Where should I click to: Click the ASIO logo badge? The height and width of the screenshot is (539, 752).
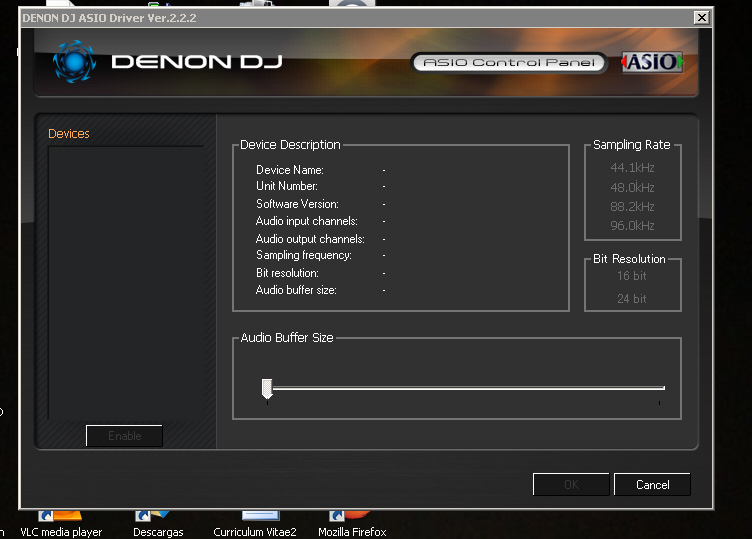pos(652,62)
